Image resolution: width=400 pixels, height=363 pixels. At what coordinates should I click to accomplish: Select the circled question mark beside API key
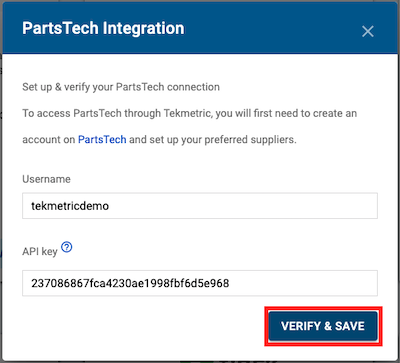click(67, 247)
